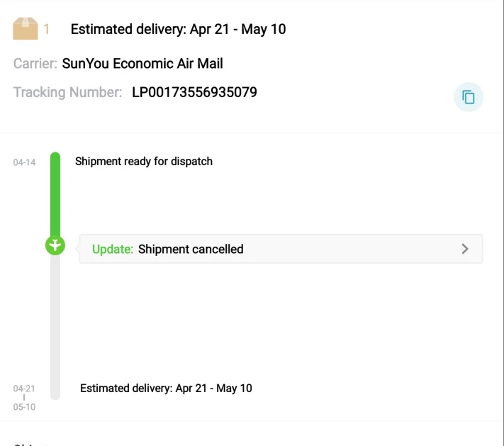Click the 'SunYou Economic Air Mail' carrier name
Screen dimensions: 504x446
point(142,64)
